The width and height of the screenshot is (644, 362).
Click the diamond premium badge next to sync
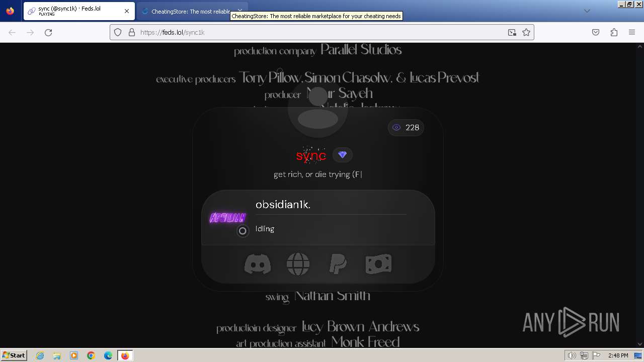343,155
